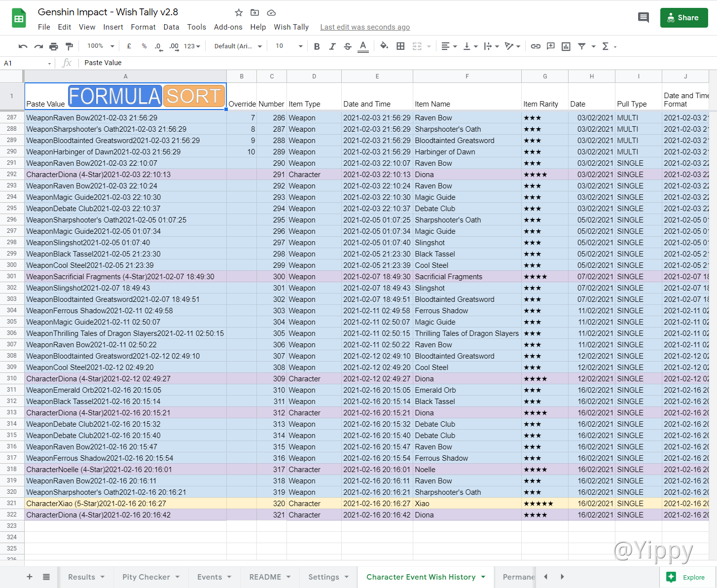Decrease decimal places icon
This screenshot has width=717, height=588.
[158, 46]
